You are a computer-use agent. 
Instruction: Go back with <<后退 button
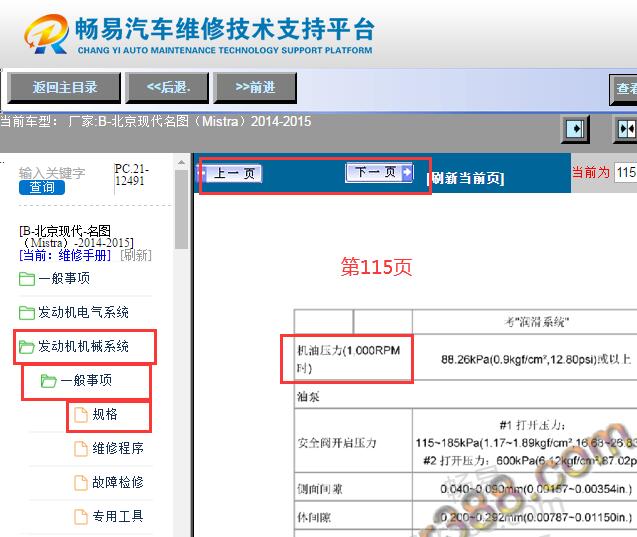(167, 87)
